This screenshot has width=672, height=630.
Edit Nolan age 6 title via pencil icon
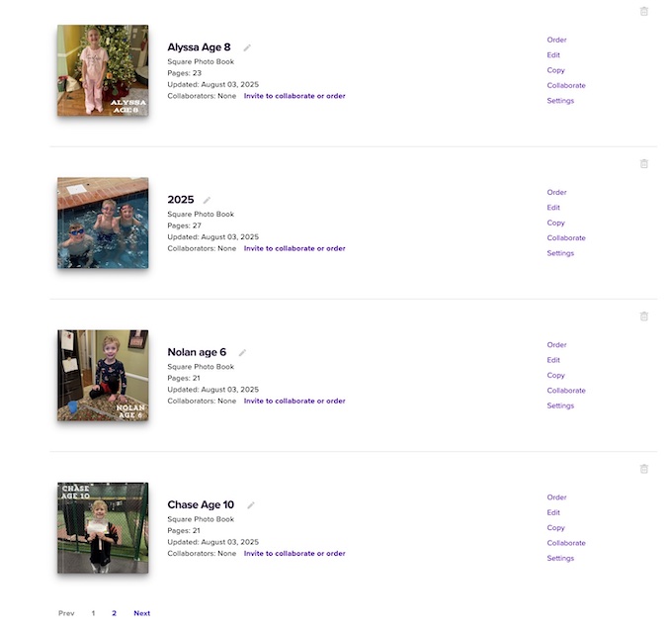pos(242,352)
